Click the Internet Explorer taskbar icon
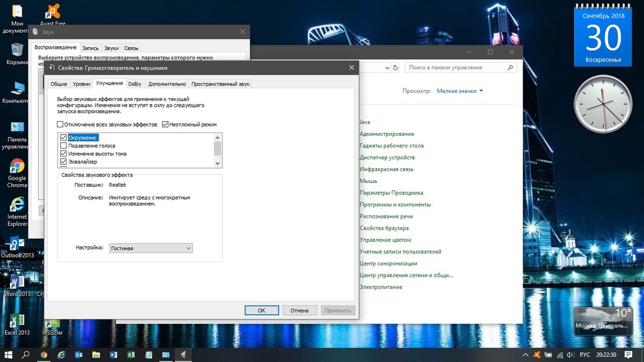The height and width of the screenshot is (362, 644). pos(61,354)
